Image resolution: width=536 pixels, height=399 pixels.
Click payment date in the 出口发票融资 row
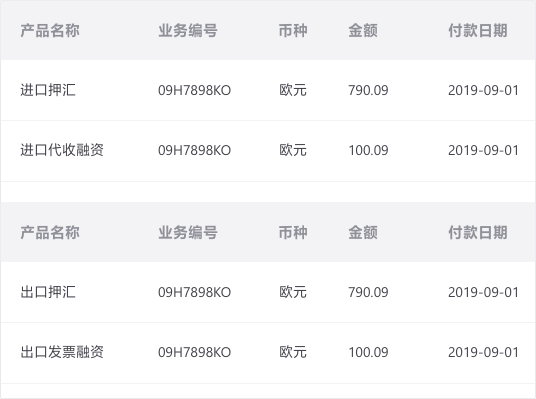[483, 352]
